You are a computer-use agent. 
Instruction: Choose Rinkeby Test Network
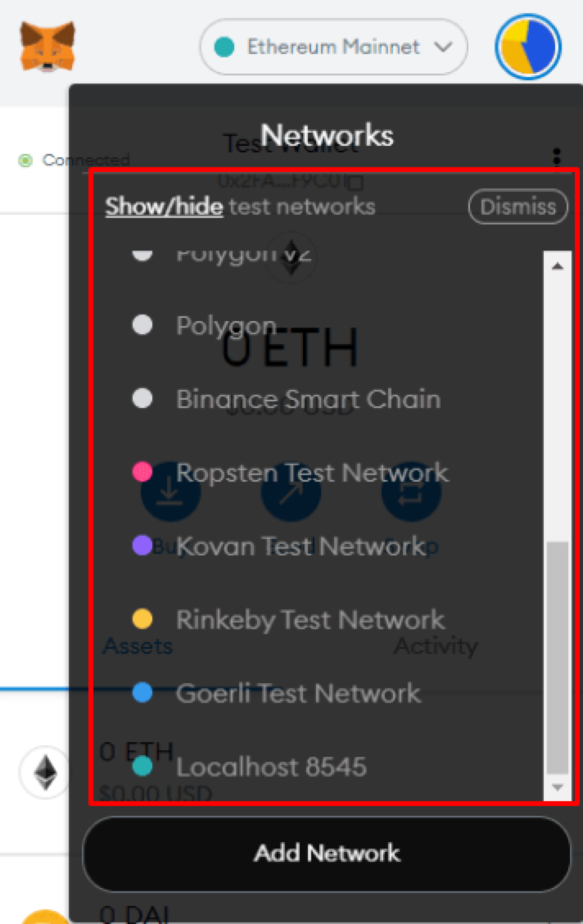point(310,620)
